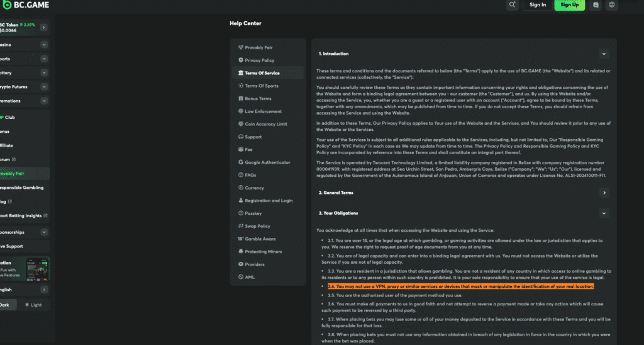644x345 pixels.
Task: Open the Bonus Terms help page
Action: (258, 99)
